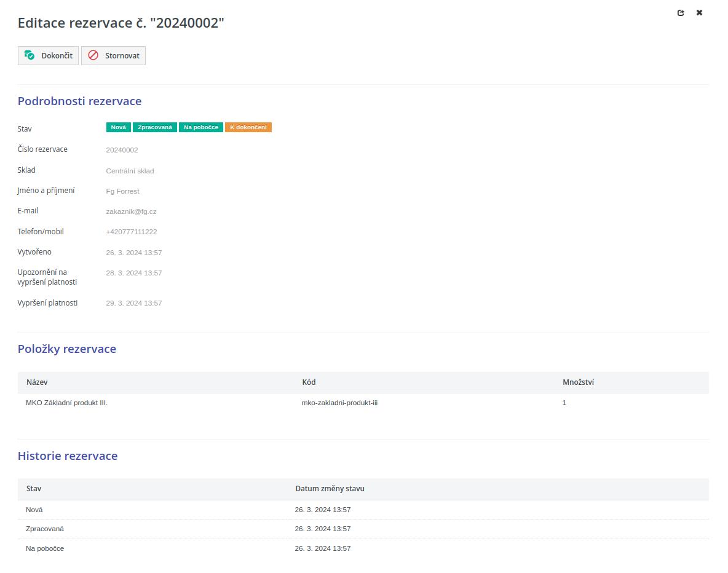728x573 pixels.
Task: Select the Zpracovaná row in history table
Action: click(45, 529)
